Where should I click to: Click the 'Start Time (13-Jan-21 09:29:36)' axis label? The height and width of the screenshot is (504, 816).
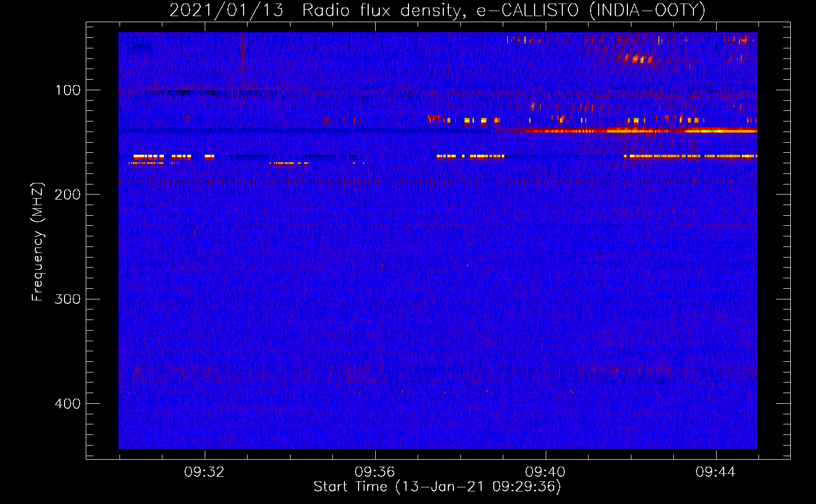(x=437, y=487)
